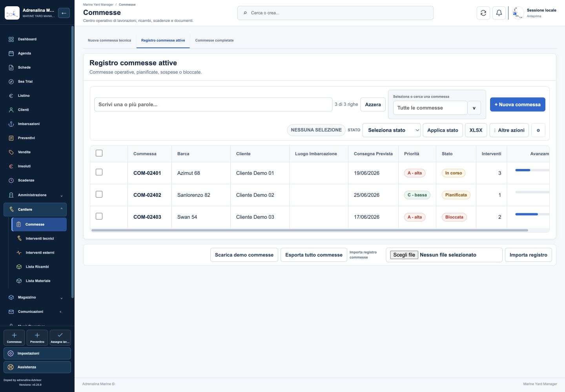Open Lista Materiale box icon
This screenshot has width=565, height=392.
click(x=19, y=281)
